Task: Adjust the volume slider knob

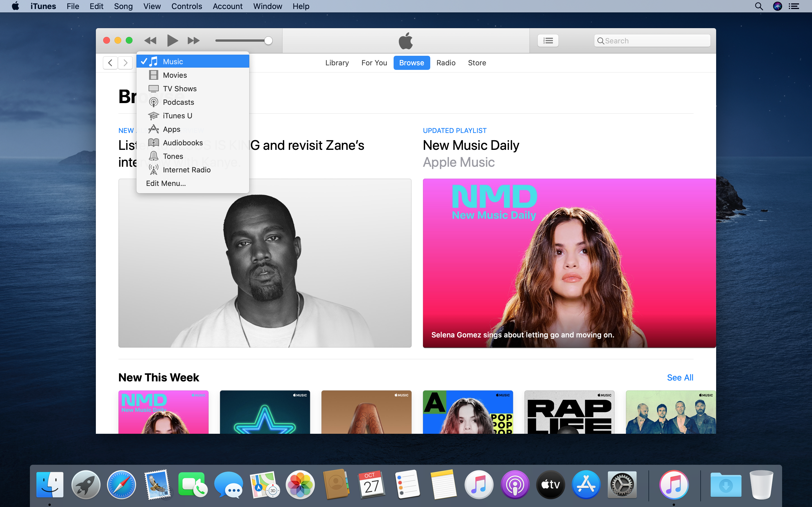Action: click(x=268, y=41)
